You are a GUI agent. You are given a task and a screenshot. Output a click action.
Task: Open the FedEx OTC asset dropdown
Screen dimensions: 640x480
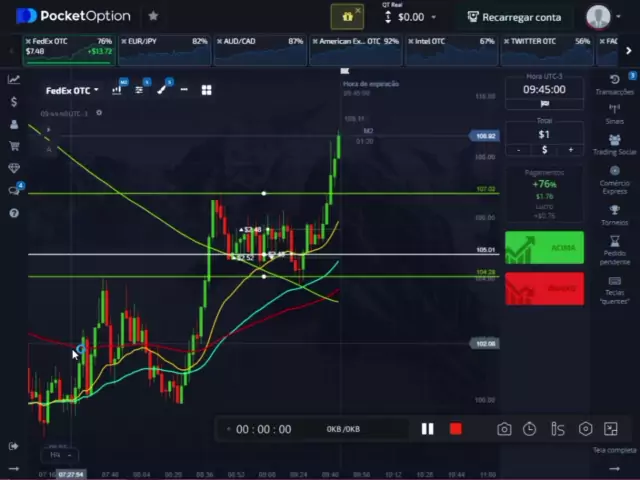tap(72, 90)
